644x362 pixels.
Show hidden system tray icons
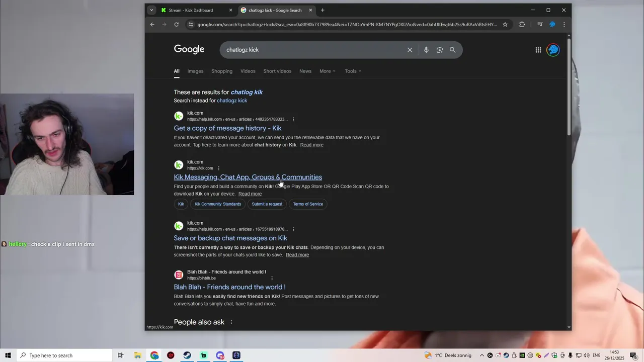point(481,355)
